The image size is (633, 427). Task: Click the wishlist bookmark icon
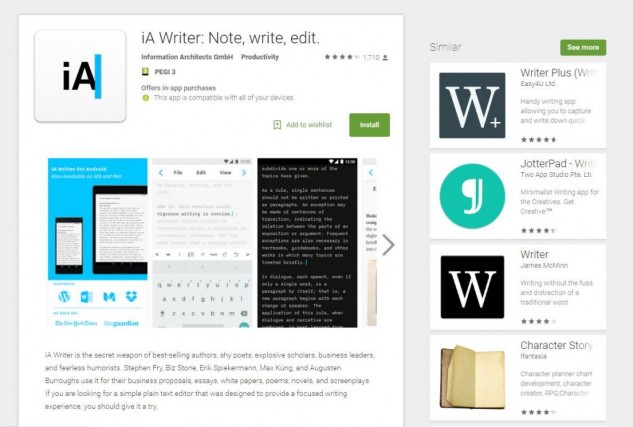[277, 125]
